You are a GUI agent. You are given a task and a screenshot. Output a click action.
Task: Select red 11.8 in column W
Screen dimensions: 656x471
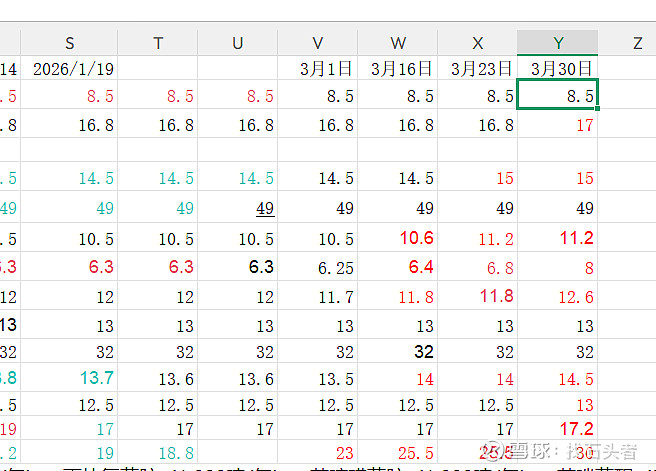pyautogui.click(x=397, y=296)
